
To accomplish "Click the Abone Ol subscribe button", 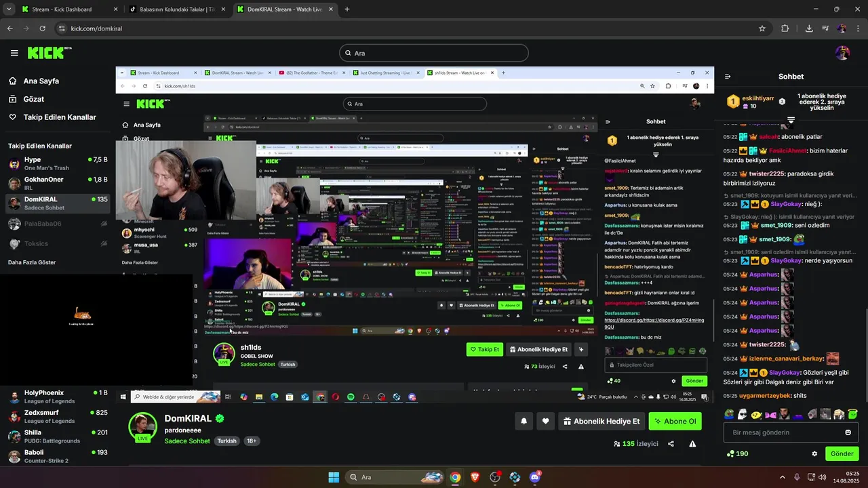I will click(675, 421).
